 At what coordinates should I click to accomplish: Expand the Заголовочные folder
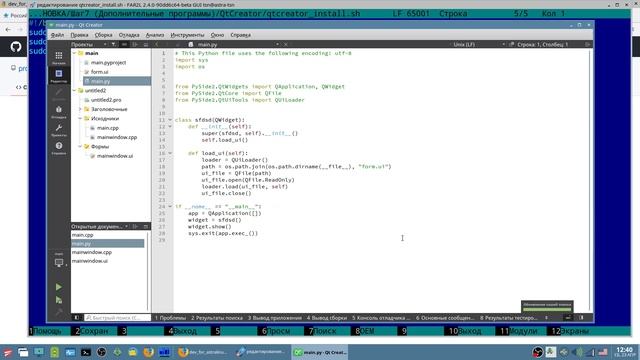80,109
